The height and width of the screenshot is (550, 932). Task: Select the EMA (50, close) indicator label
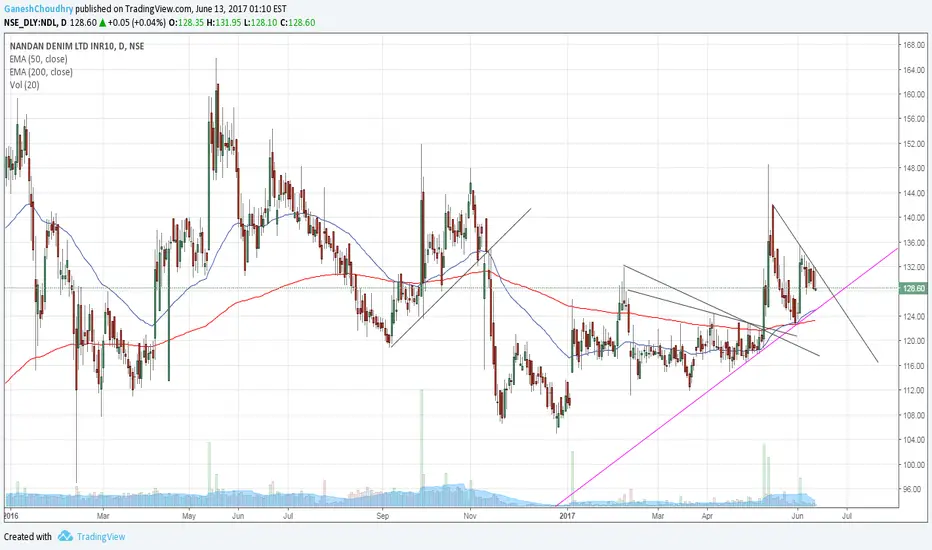click(x=39, y=59)
